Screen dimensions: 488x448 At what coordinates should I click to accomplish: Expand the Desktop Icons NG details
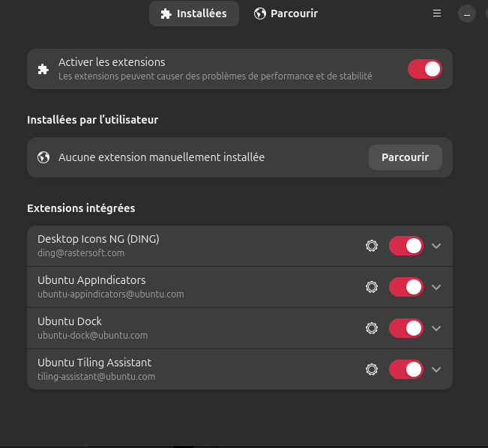click(x=437, y=246)
